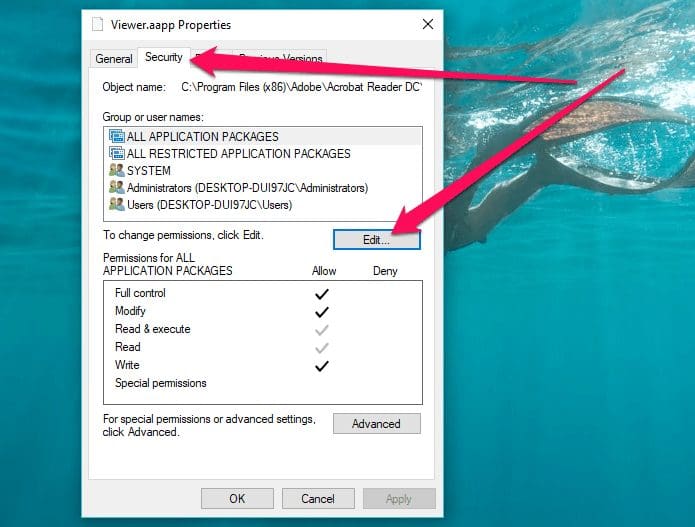Click the Administrators group icon
This screenshot has width=695, height=527.
(x=117, y=187)
